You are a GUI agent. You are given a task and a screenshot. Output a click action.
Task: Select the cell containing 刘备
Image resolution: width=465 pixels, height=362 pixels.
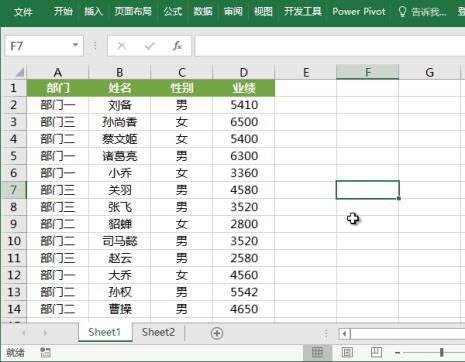coord(120,105)
